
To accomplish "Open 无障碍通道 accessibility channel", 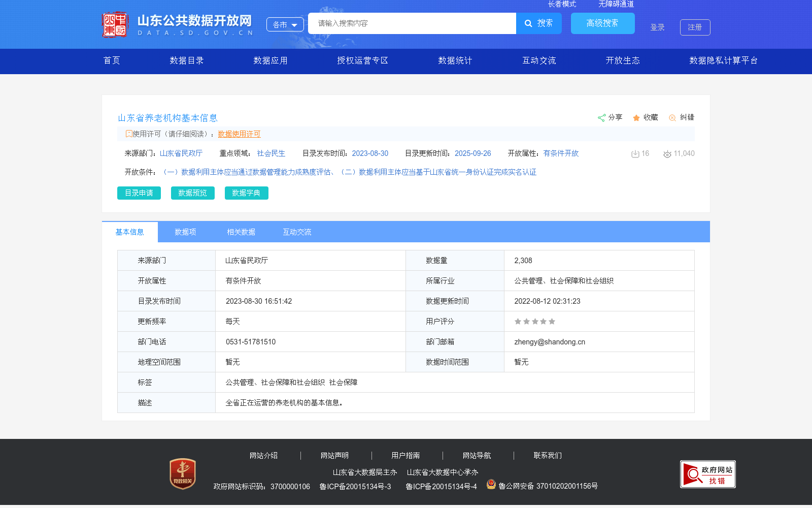I will click(616, 4).
